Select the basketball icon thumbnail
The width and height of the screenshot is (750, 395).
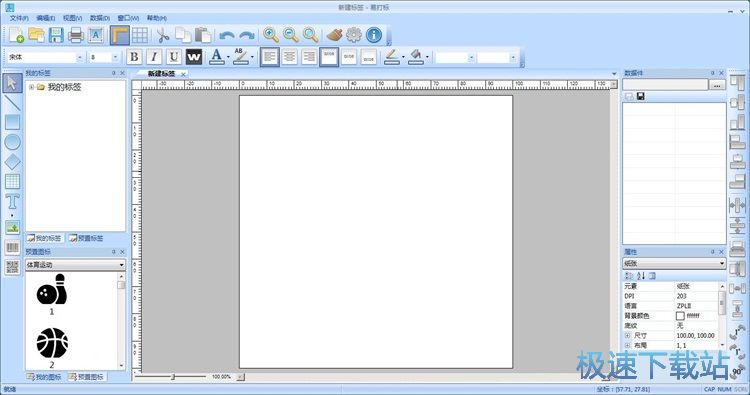coord(52,343)
